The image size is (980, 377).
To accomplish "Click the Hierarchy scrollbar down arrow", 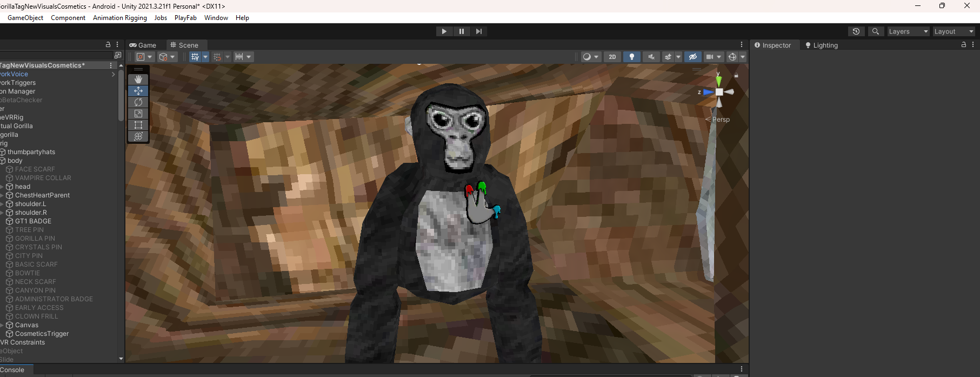I will click(x=121, y=359).
